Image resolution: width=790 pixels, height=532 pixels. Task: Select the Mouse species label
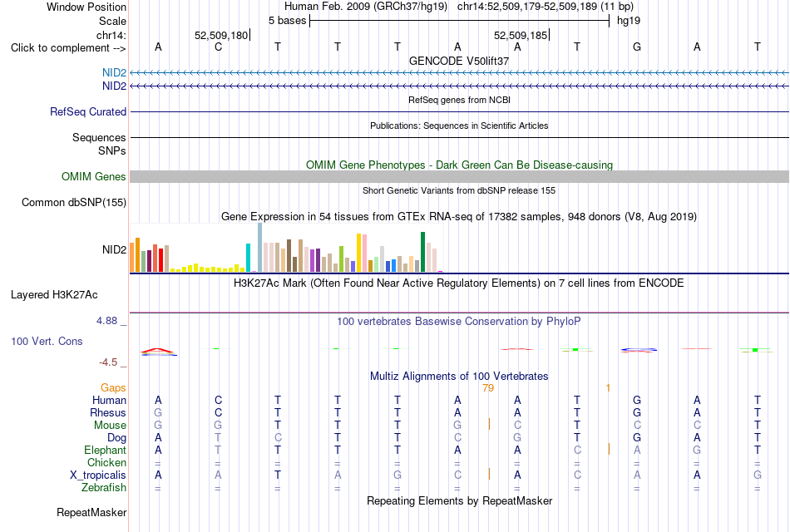[x=111, y=426]
